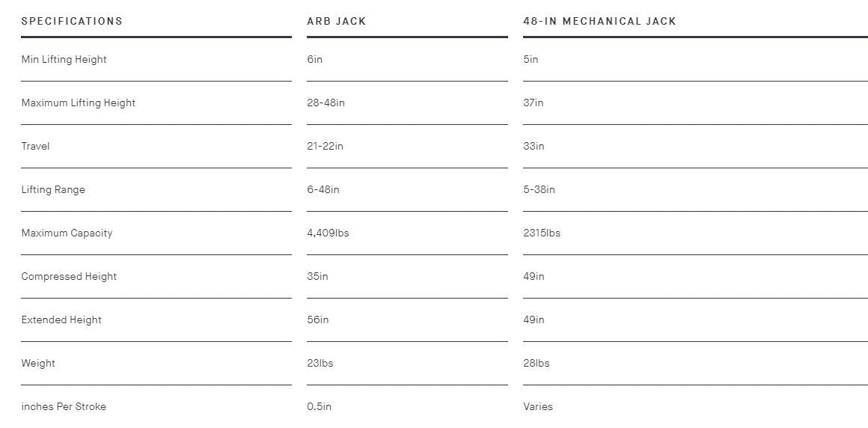Select the ARB JACK column header
The image size is (868, 428).
pyautogui.click(x=337, y=21)
